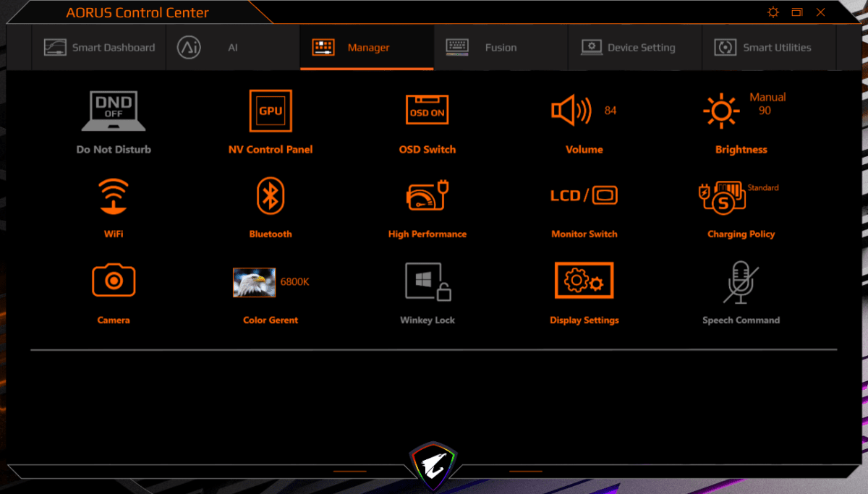The image size is (868, 494).
Task: Click the Volume speaker icon
Action: click(571, 111)
